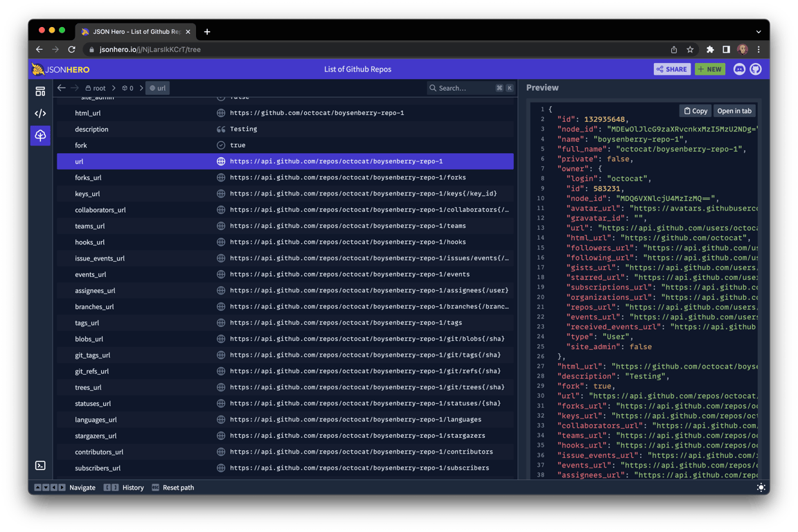Open a new browser tab
Viewport: 798px width, 532px height.
207,32
